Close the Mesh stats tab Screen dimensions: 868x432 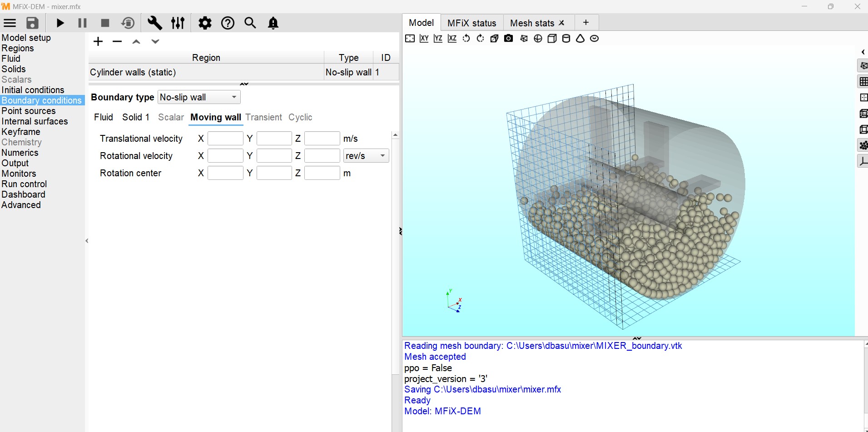point(562,23)
